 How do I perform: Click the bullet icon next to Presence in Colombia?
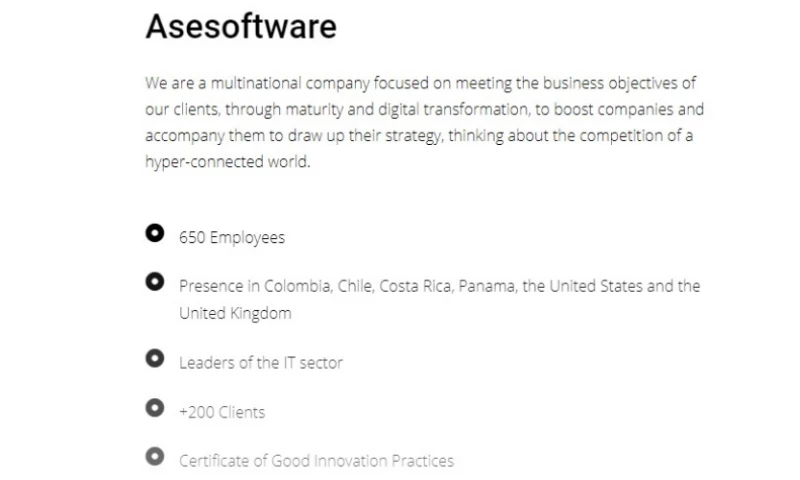tap(154, 281)
